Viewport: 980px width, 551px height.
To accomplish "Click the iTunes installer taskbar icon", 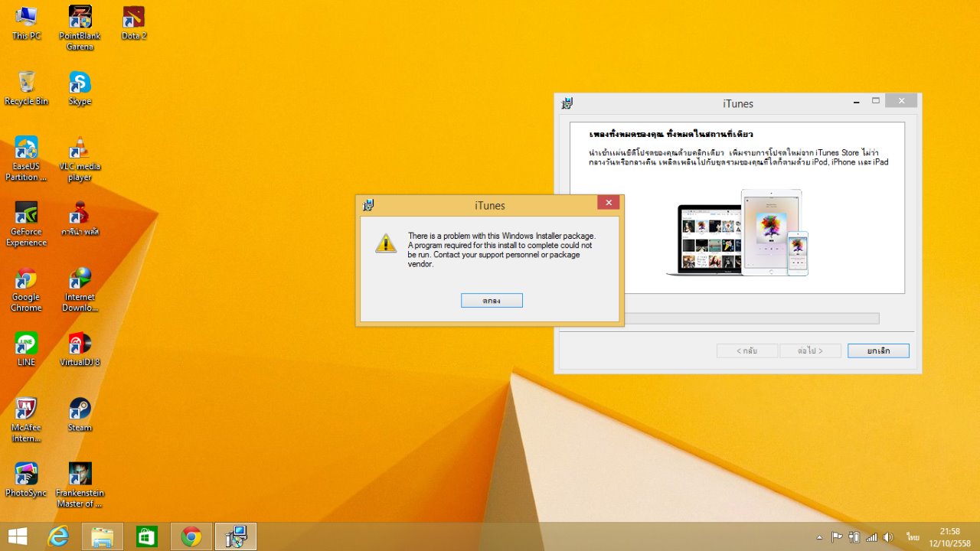I will (236, 536).
